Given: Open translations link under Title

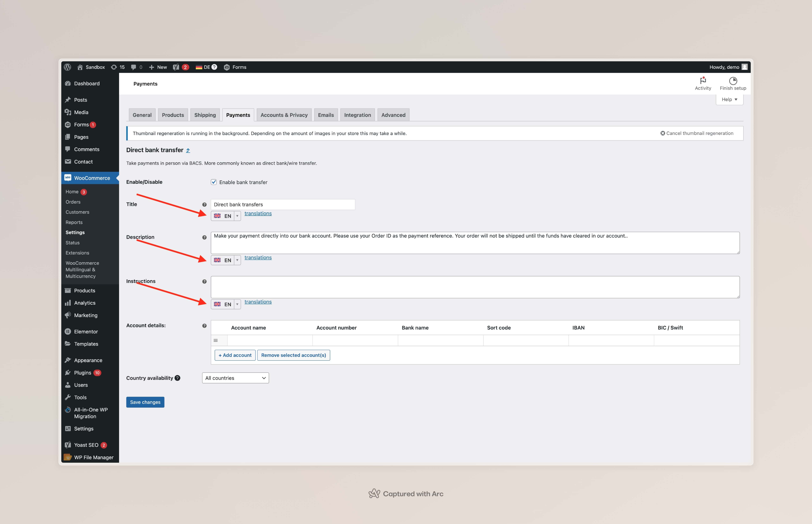Looking at the screenshot, I should (258, 213).
